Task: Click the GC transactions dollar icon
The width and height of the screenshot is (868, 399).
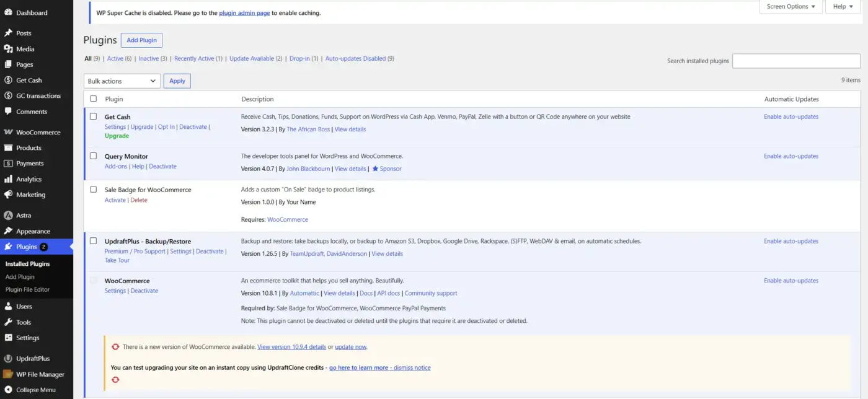Action: [x=8, y=96]
